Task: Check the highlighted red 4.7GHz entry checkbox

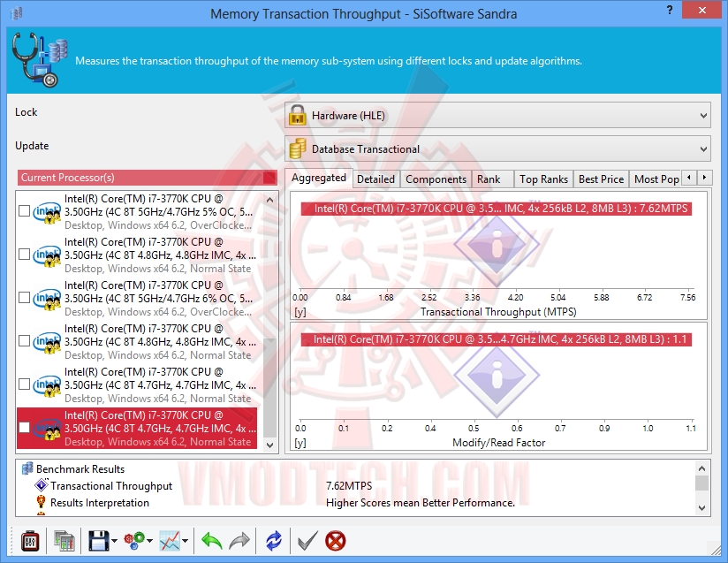Action: point(24,428)
